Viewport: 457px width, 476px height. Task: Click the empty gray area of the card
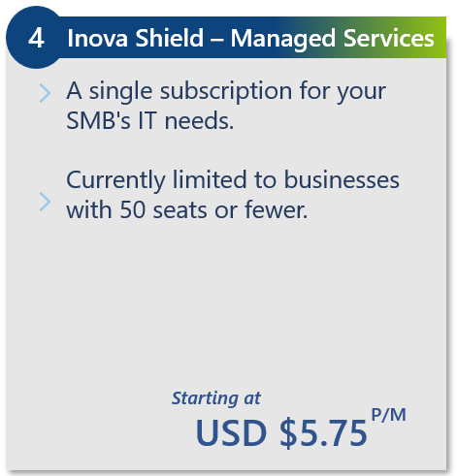[x=226, y=301]
